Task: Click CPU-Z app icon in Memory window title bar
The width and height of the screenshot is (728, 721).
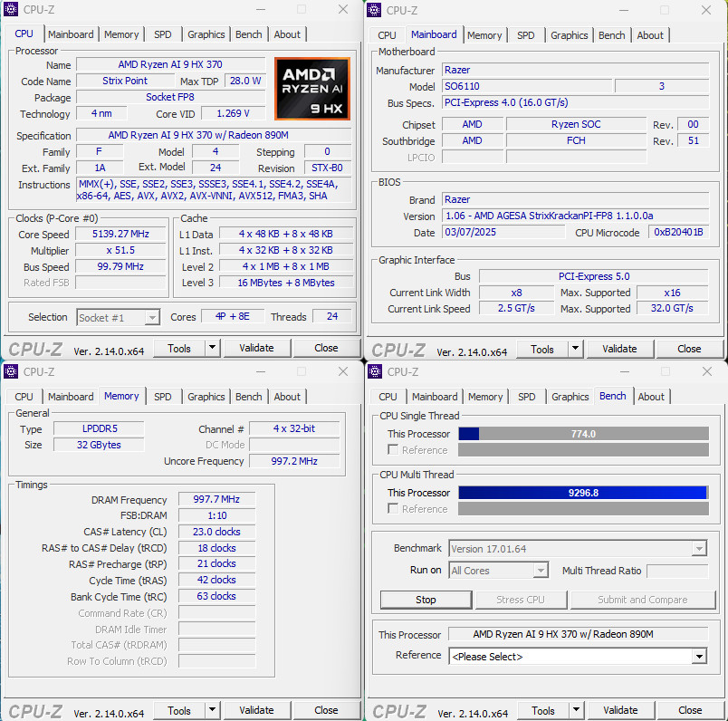Action: (11, 371)
